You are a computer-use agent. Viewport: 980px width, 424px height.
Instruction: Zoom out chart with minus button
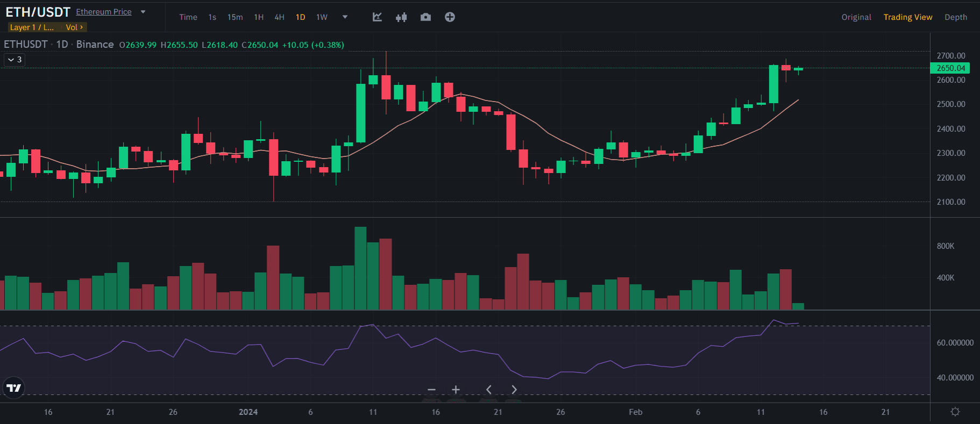[x=431, y=390]
